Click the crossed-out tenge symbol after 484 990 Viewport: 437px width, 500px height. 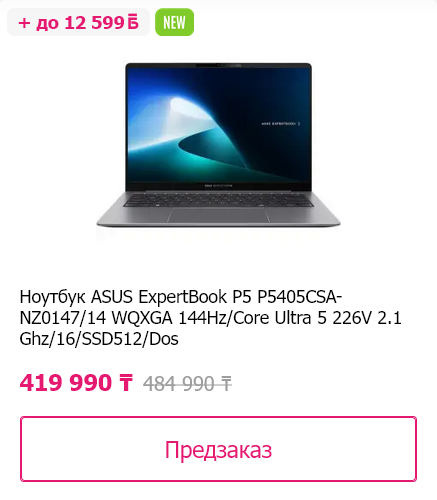pyautogui.click(x=226, y=383)
